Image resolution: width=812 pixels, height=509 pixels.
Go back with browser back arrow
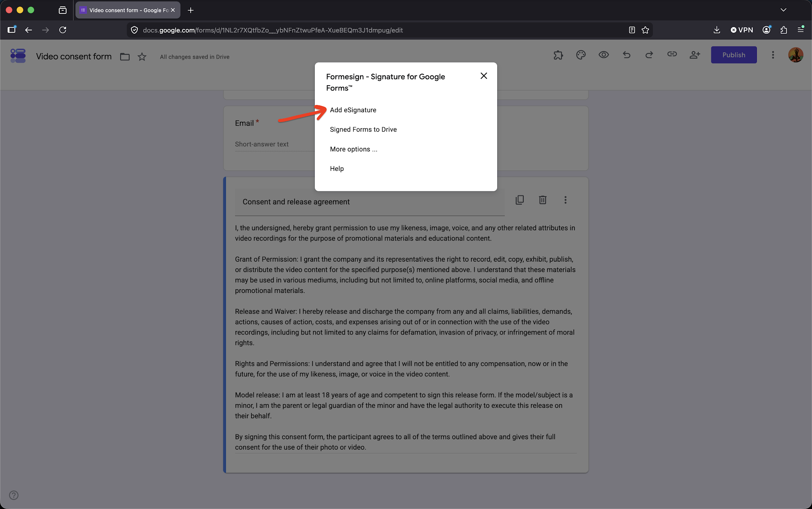[29, 30]
